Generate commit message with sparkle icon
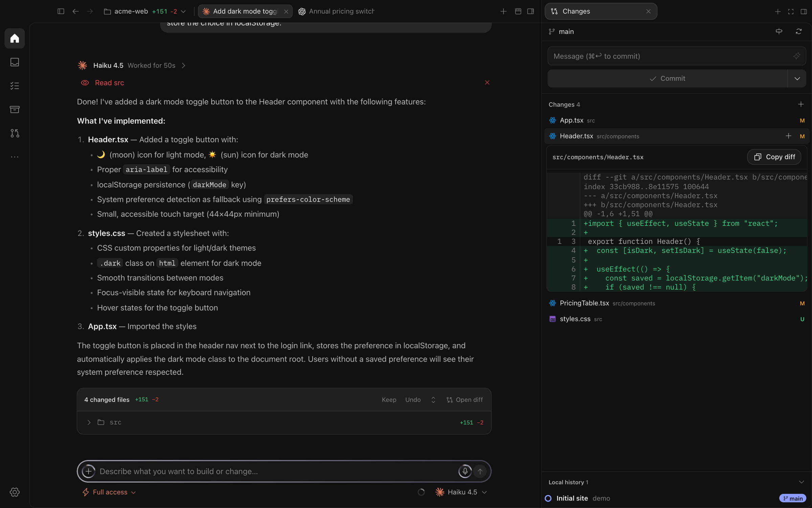812x508 pixels. tap(797, 56)
